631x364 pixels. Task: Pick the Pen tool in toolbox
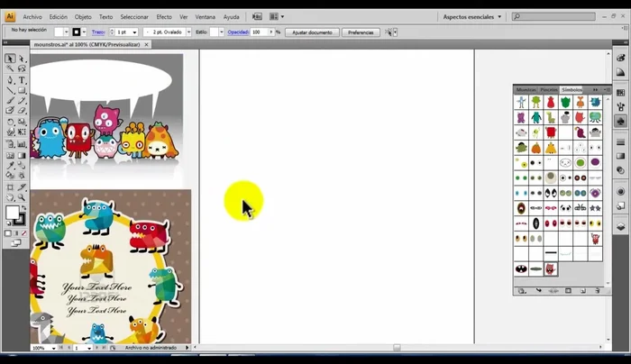tap(10, 79)
